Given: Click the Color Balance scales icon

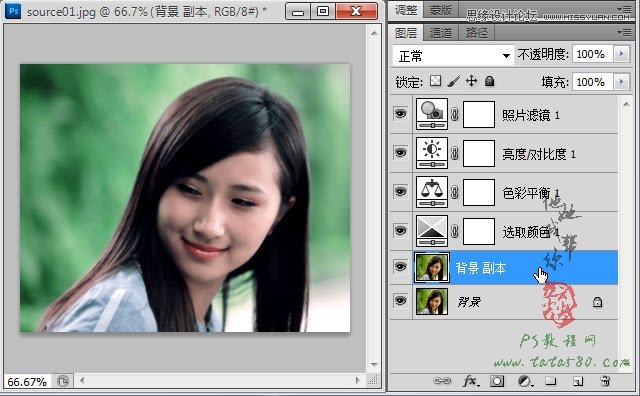Looking at the screenshot, I should (x=432, y=192).
